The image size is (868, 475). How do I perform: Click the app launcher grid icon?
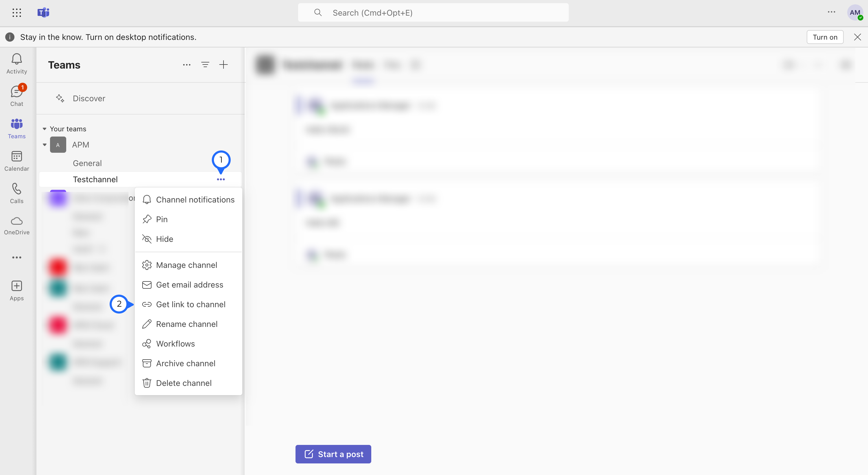click(16, 13)
